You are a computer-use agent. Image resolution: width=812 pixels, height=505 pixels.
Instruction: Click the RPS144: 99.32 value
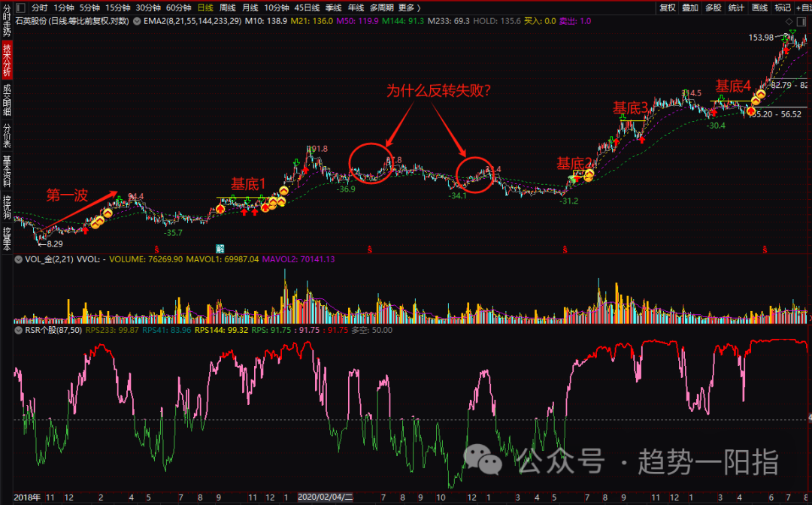221,330
